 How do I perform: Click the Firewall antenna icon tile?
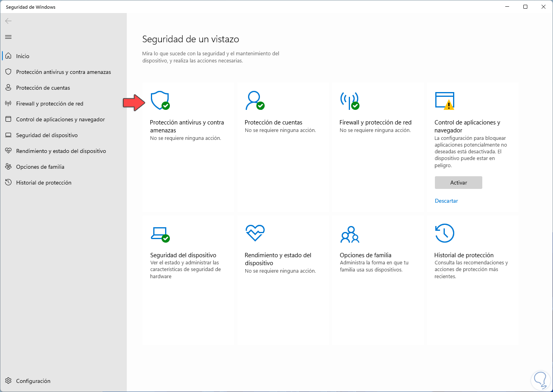(350, 100)
